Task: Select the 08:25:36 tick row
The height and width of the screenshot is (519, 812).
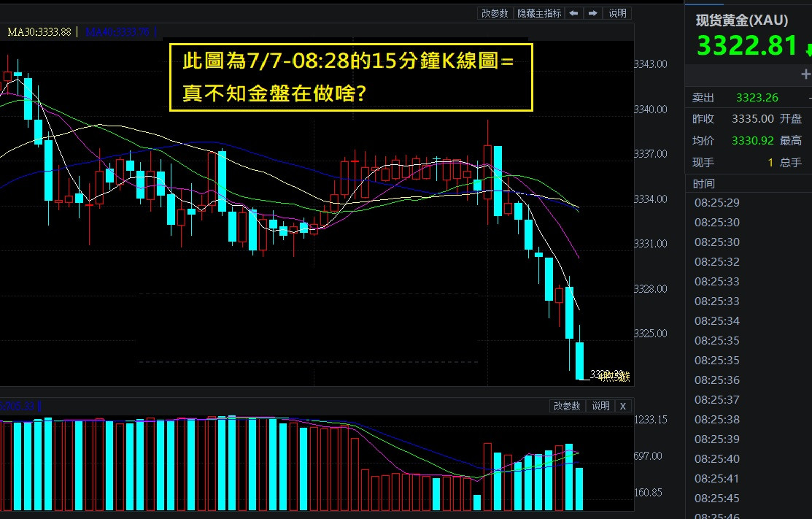Action: [x=749, y=380]
